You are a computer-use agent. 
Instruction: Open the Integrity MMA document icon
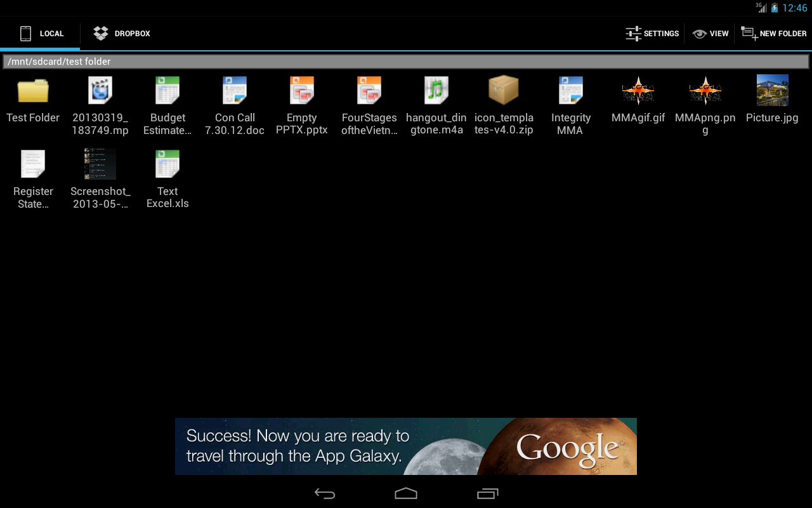(571, 90)
